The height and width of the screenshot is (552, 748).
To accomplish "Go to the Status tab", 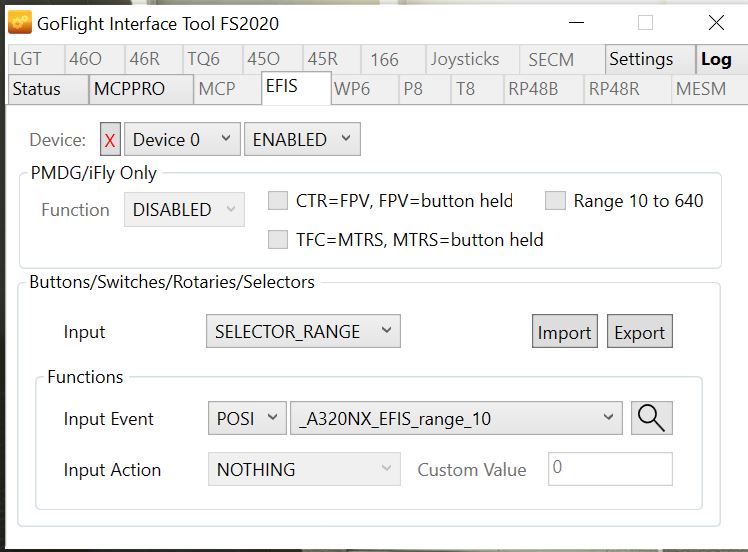I will click(37, 89).
